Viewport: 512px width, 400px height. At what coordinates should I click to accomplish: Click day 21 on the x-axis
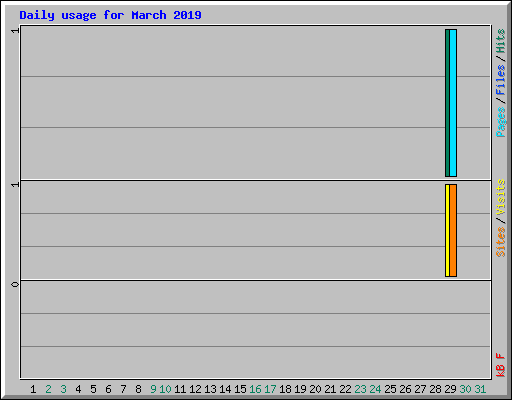pyautogui.click(x=330, y=389)
